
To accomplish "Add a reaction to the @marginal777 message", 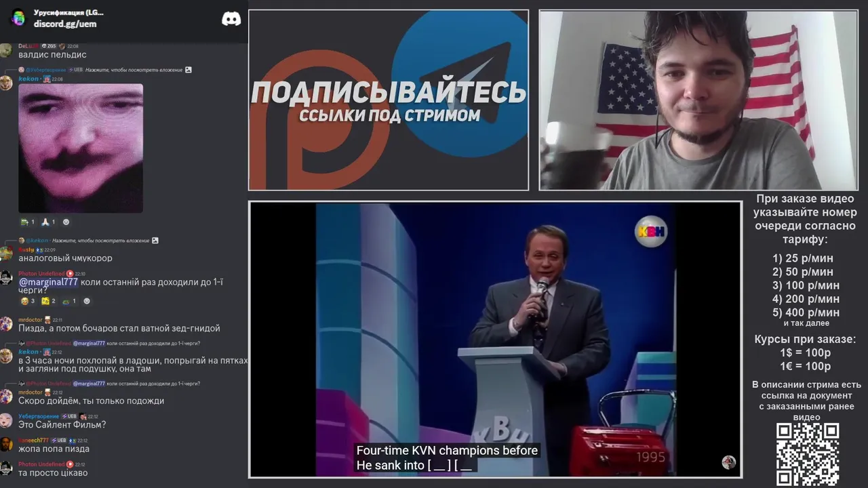I will point(86,301).
